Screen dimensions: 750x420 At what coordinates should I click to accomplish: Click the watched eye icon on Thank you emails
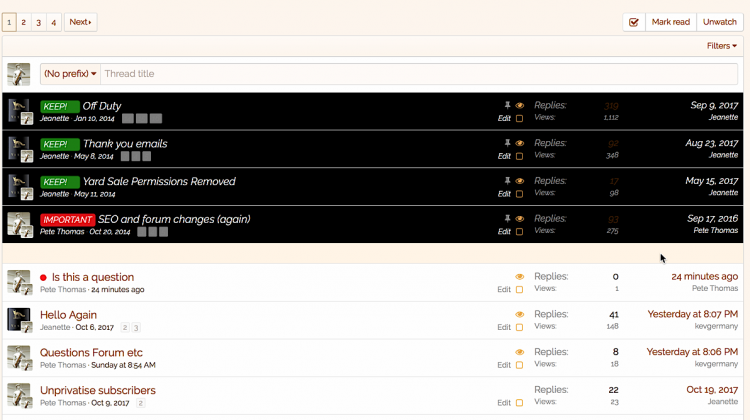click(x=519, y=143)
